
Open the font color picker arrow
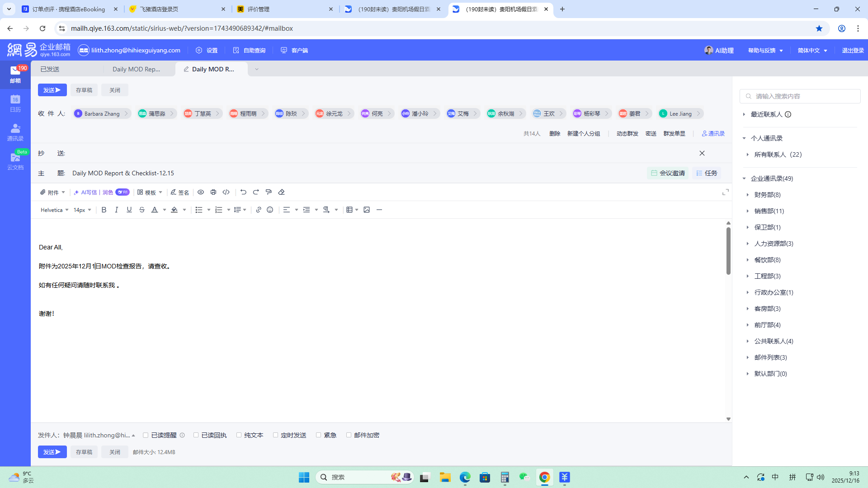(165, 210)
